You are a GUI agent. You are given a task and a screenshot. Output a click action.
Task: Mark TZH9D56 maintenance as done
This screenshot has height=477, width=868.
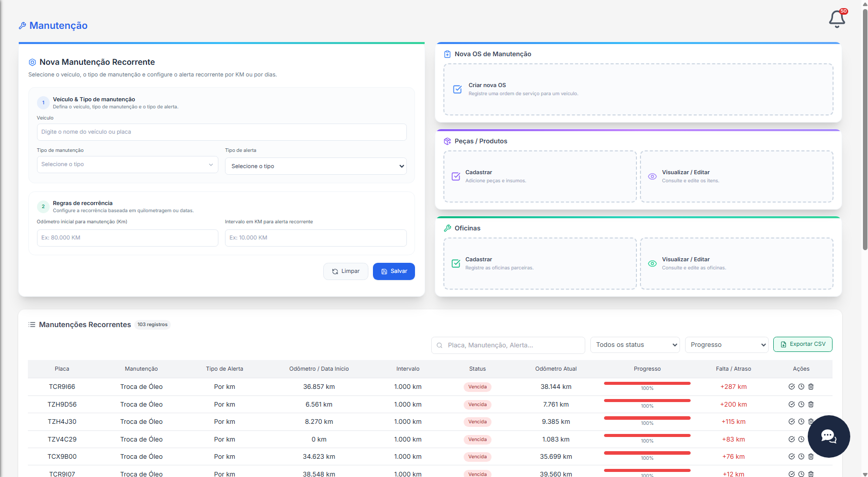pos(791,405)
